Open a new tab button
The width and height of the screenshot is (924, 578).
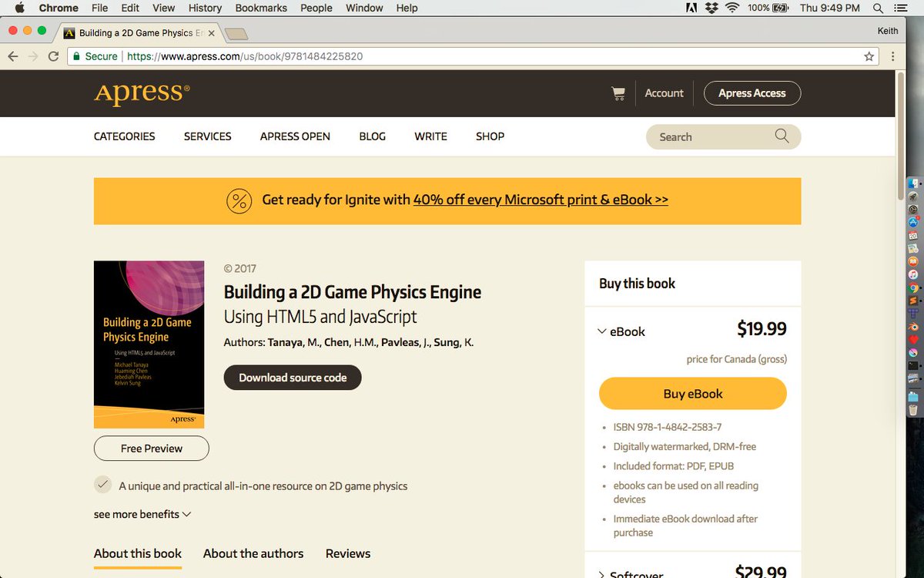coord(236,33)
